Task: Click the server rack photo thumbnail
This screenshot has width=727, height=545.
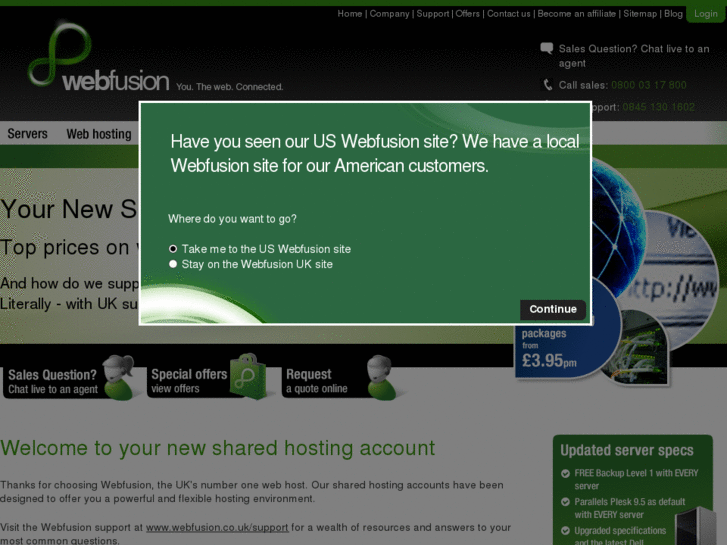Action: tap(636, 348)
